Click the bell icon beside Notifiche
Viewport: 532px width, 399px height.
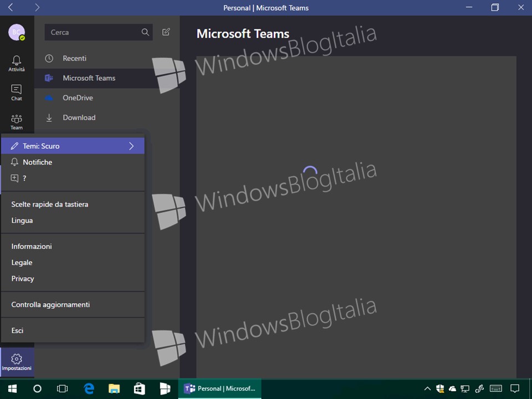14,162
